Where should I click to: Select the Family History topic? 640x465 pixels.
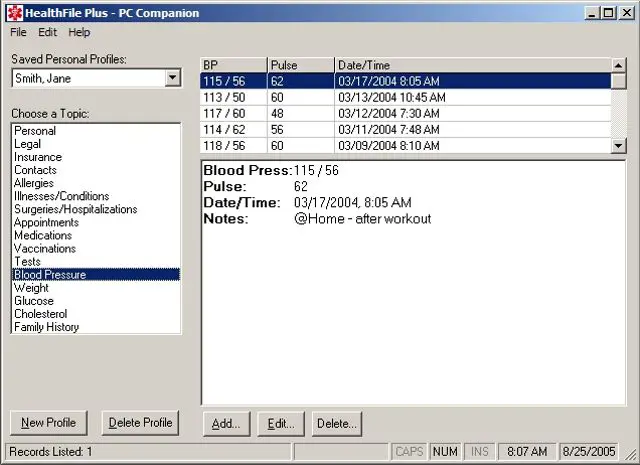pos(46,327)
